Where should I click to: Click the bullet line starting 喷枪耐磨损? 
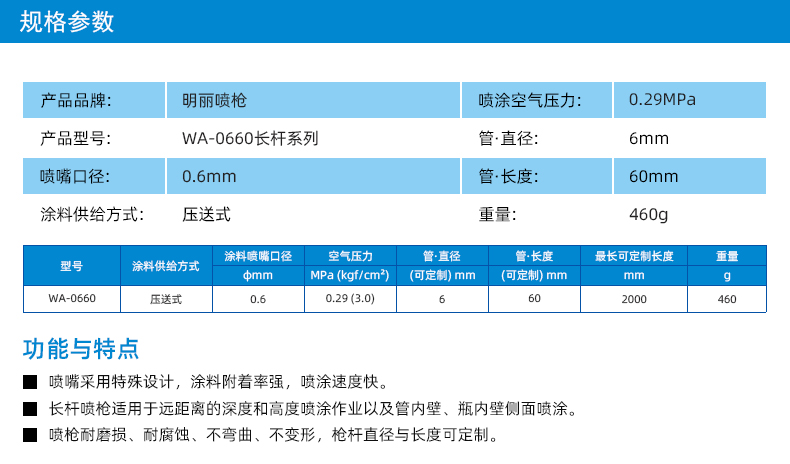(275, 434)
